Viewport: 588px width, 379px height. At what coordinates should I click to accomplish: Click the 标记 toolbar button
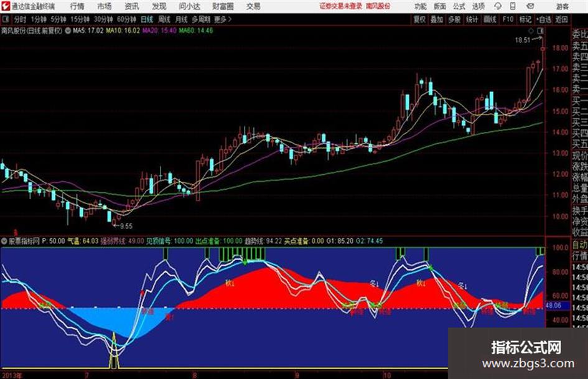pos(525,19)
